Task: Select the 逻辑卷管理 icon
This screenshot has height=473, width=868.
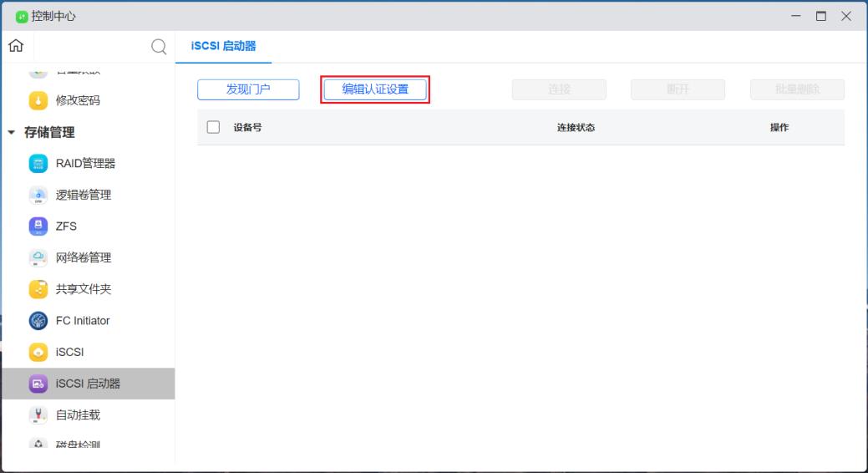Action: click(39, 195)
